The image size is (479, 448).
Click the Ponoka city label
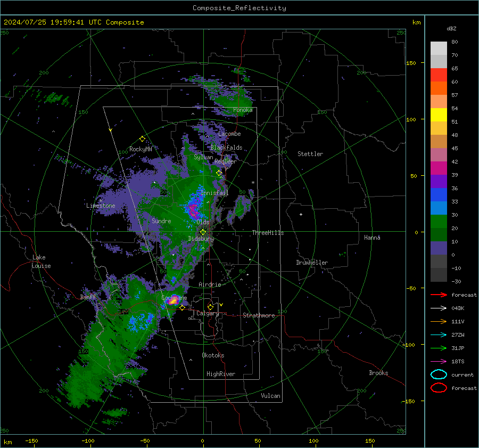pos(243,110)
